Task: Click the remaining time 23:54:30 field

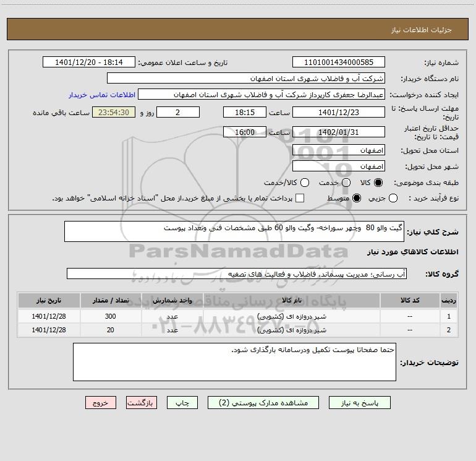Action: point(114,112)
